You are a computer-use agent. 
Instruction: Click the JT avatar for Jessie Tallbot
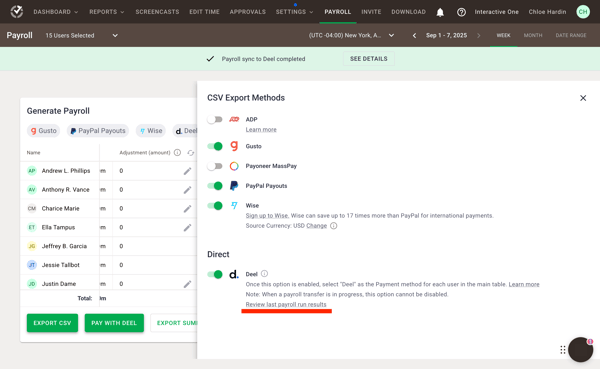coord(32,265)
